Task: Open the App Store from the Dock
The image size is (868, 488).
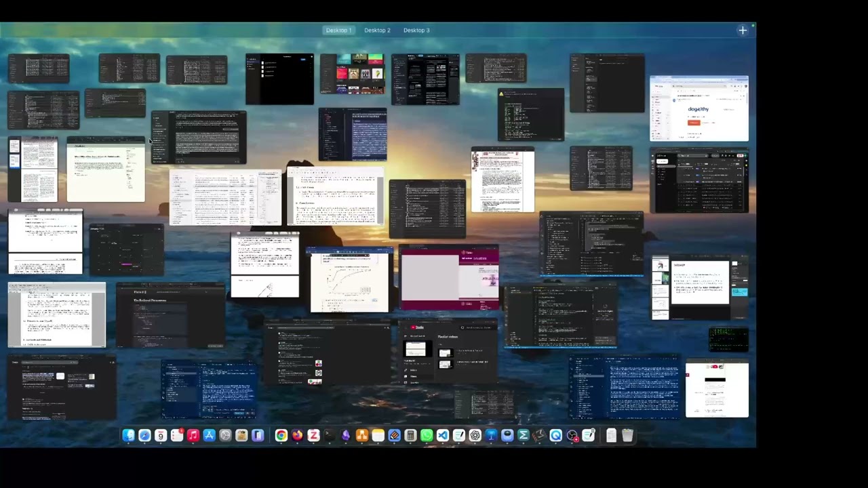Action: (209, 436)
